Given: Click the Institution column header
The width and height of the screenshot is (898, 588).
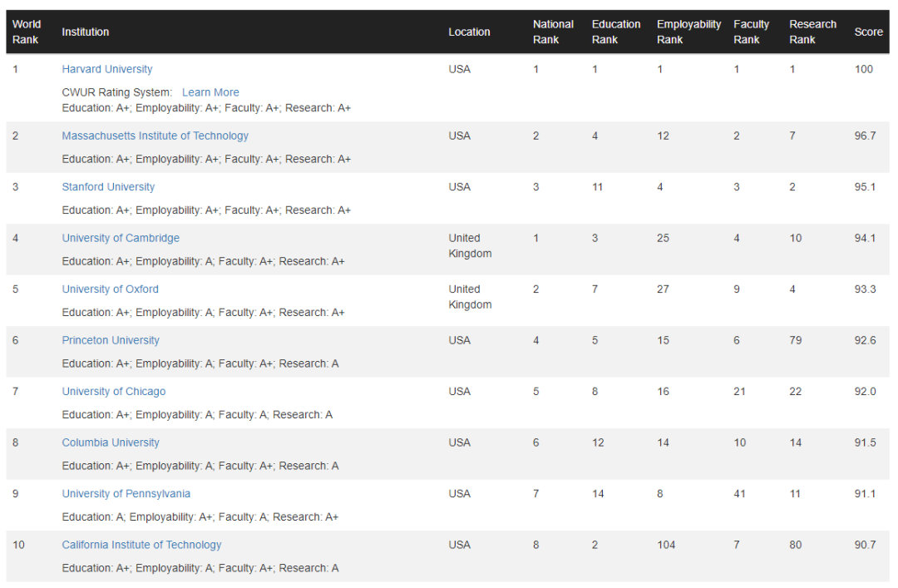Looking at the screenshot, I should [86, 32].
